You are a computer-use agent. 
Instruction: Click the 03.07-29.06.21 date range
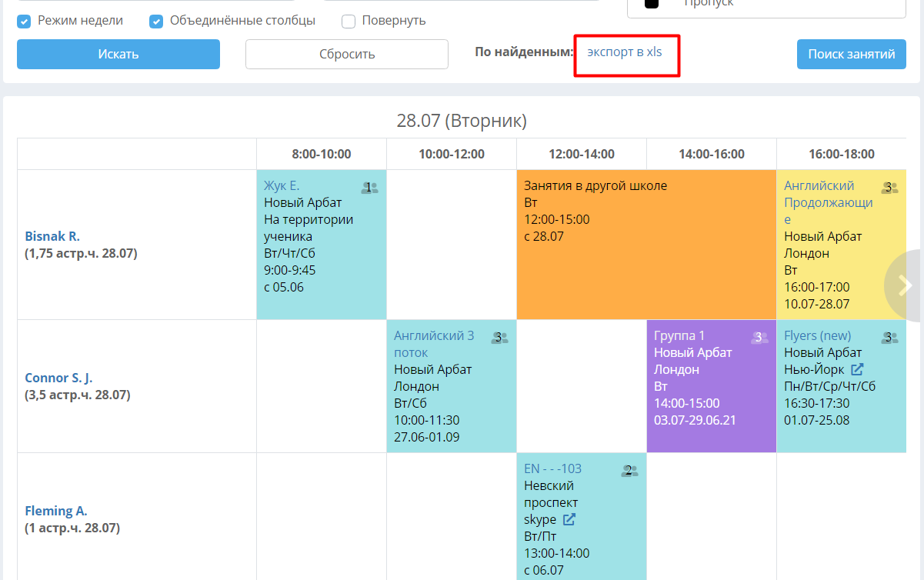(696, 420)
